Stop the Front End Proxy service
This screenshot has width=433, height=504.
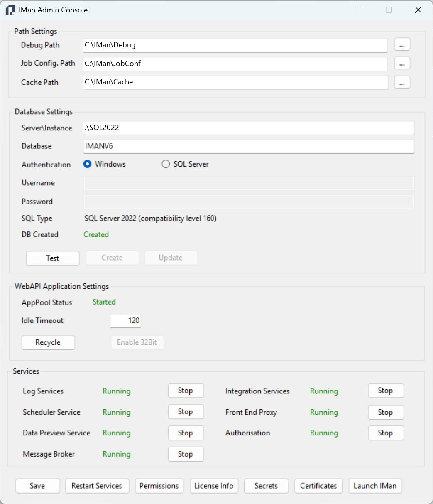[386, 412]
